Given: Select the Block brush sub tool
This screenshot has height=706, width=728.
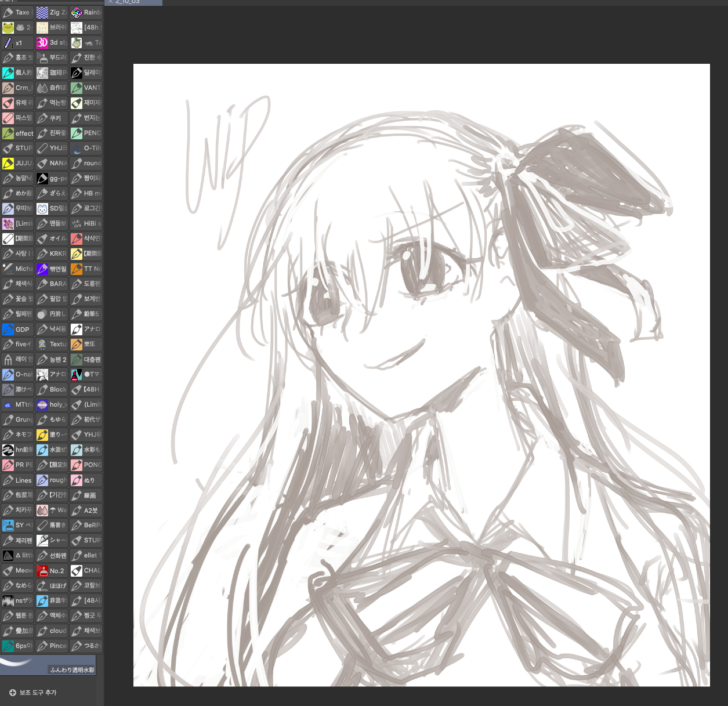Looking at the screenshot, I should 51,389.
